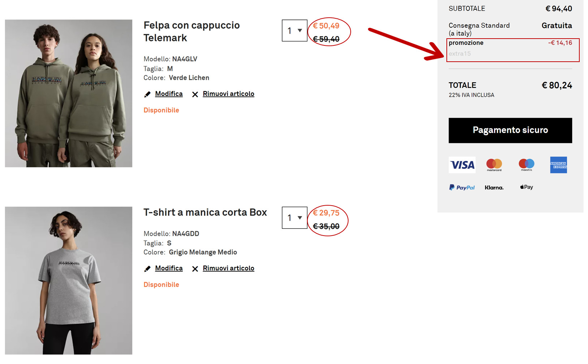
Task: Click the Visa payment logo
Action: 462,165
